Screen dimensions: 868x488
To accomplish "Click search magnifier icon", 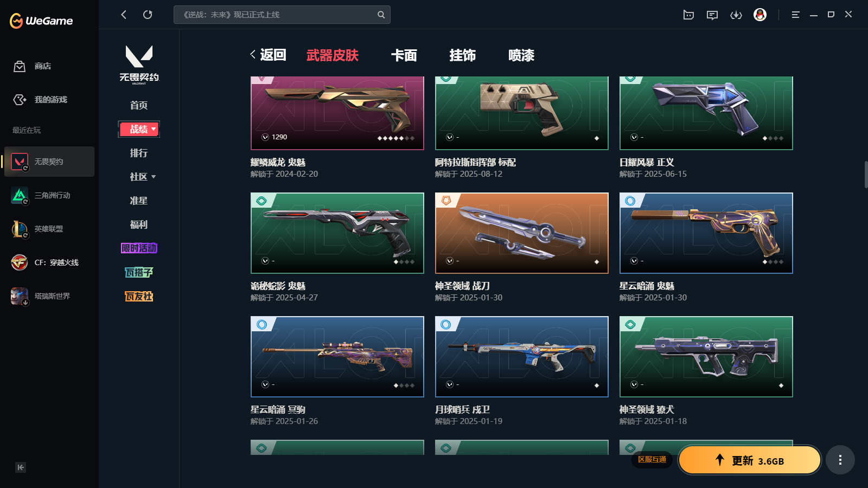I will point(381,15).
